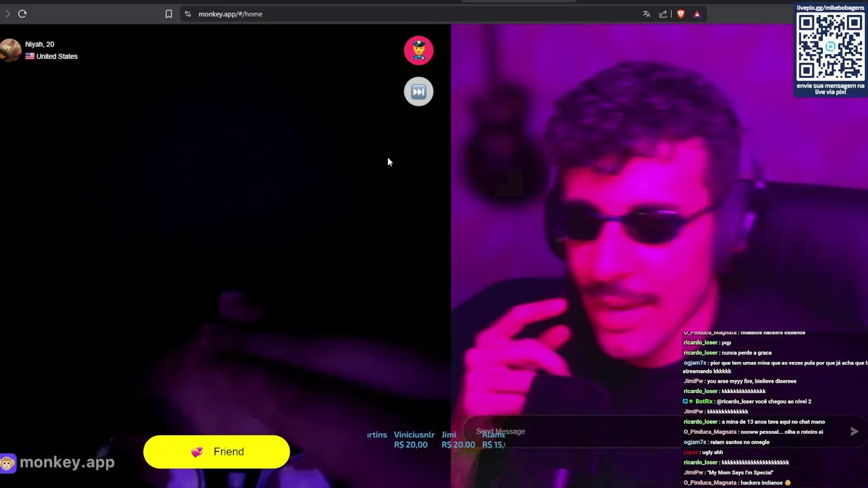Image resolution: width=868 pixels, height=488 pixels.
Task: Add Niyah as a Friend
Action: click(x=216, y=452)
